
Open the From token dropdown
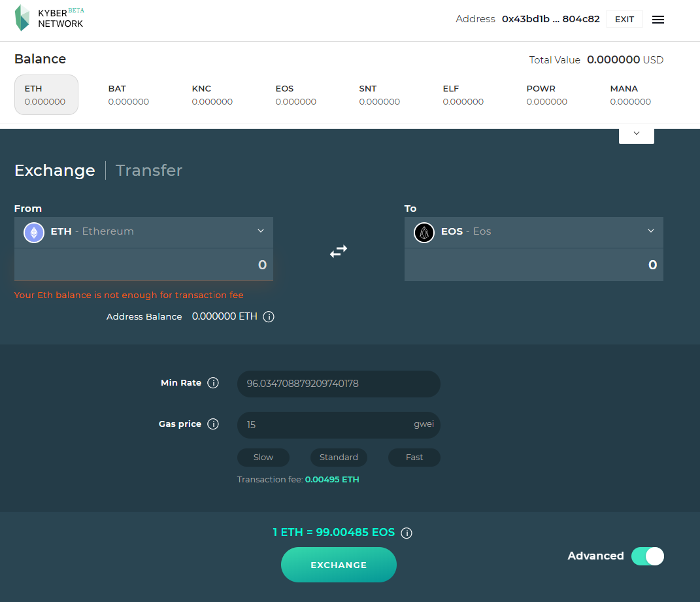point(144,232)
